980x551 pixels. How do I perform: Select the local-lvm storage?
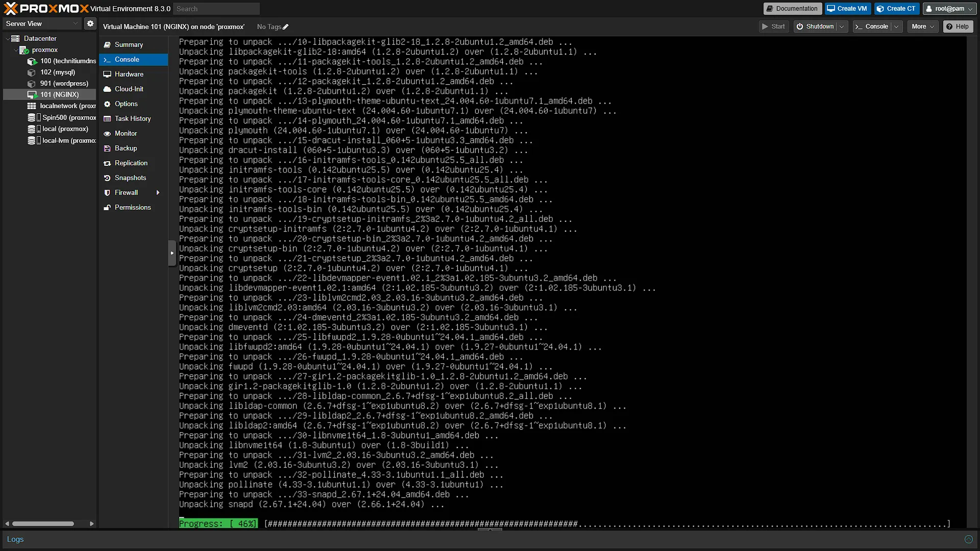tap(61, 141)
